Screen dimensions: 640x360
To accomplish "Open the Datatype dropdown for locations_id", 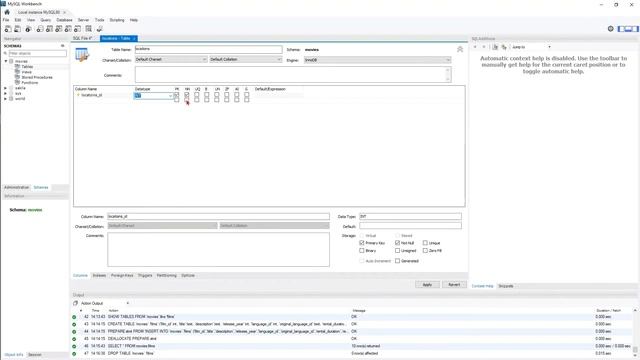I will point(170,96).
